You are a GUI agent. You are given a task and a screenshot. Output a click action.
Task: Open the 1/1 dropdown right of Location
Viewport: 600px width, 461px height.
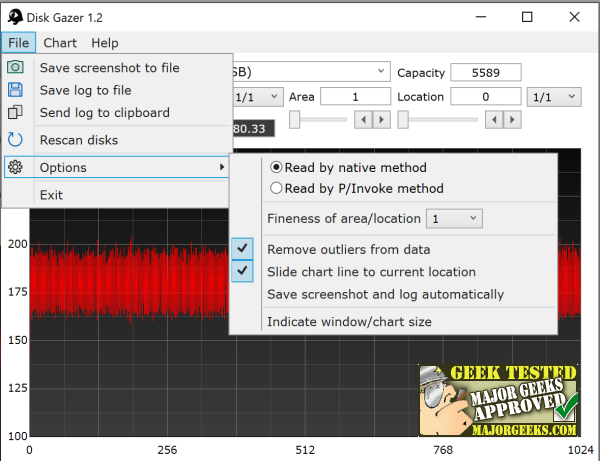pos(554,97)
